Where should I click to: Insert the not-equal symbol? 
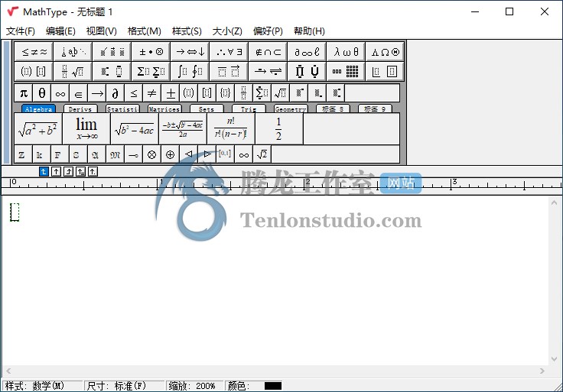(x=152, y=93)
